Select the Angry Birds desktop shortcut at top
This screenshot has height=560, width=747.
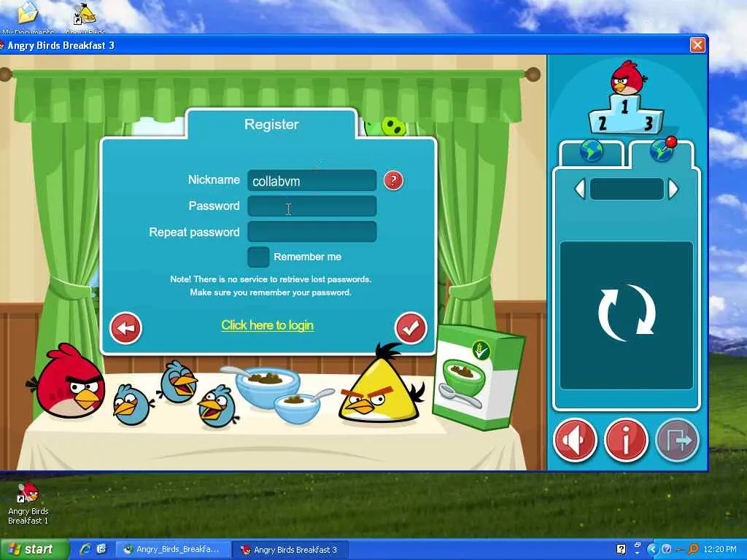coord(85,17)
